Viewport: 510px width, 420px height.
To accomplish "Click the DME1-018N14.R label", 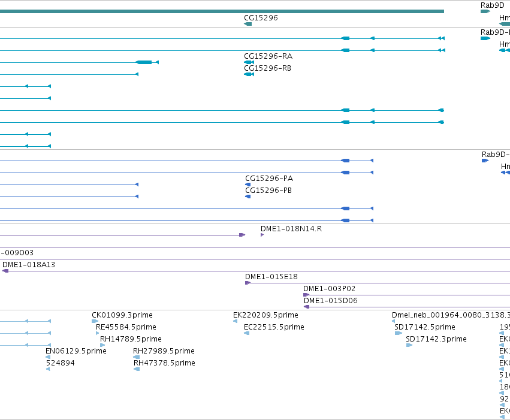I will [291, 228].
